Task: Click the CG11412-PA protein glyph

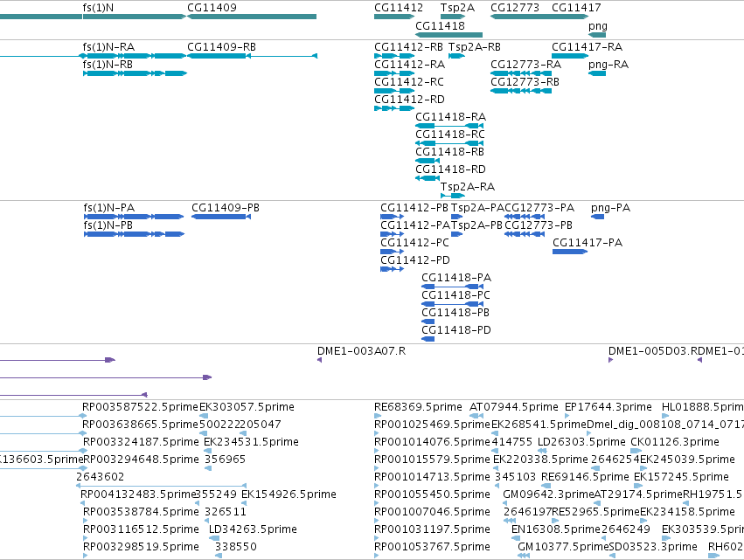Action: tap(392, 234)
